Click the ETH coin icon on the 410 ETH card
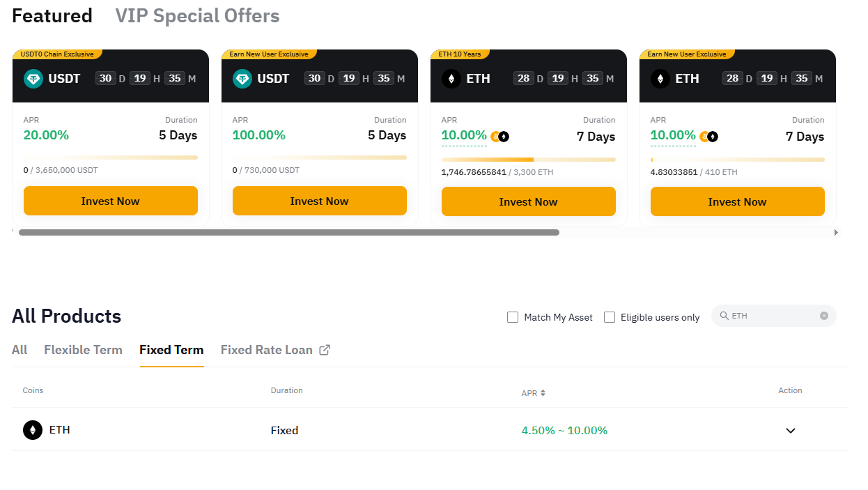 660,79
